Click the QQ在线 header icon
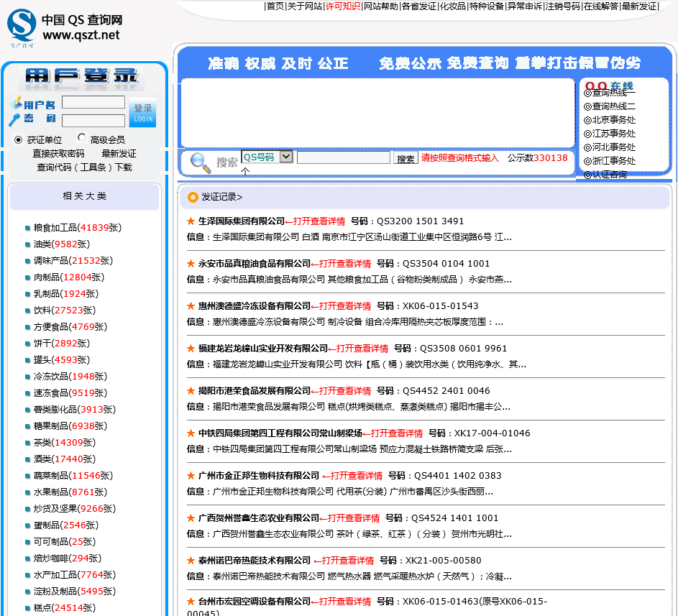This screenshot has height=616, width=678. click(x=610, y=86)
